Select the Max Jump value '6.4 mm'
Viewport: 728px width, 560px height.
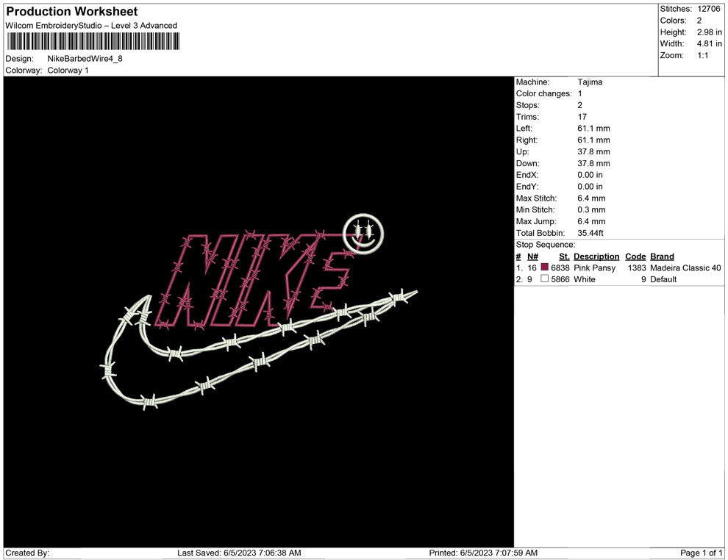tap(591, 221)
